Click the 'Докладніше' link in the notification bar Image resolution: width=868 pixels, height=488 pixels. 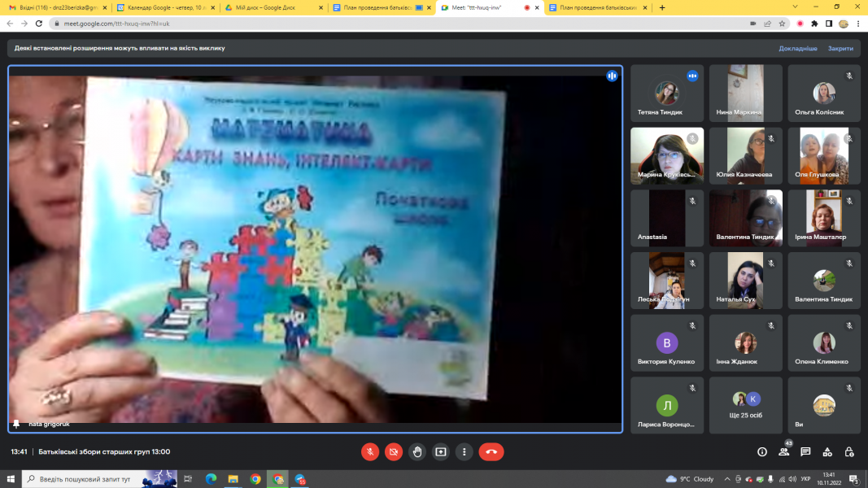point(797,48)
